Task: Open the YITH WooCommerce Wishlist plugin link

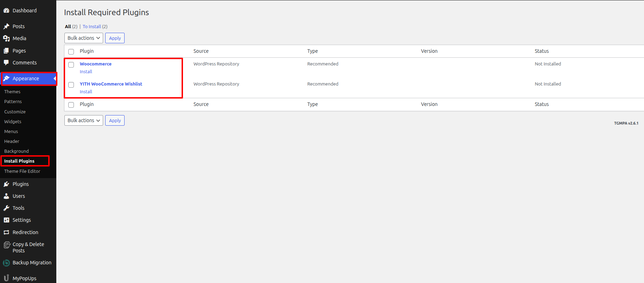Action: pos(111,84)
